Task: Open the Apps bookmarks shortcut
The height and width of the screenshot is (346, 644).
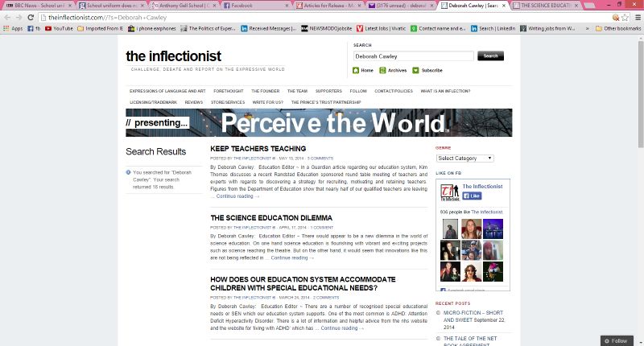Action: [13, 29]
